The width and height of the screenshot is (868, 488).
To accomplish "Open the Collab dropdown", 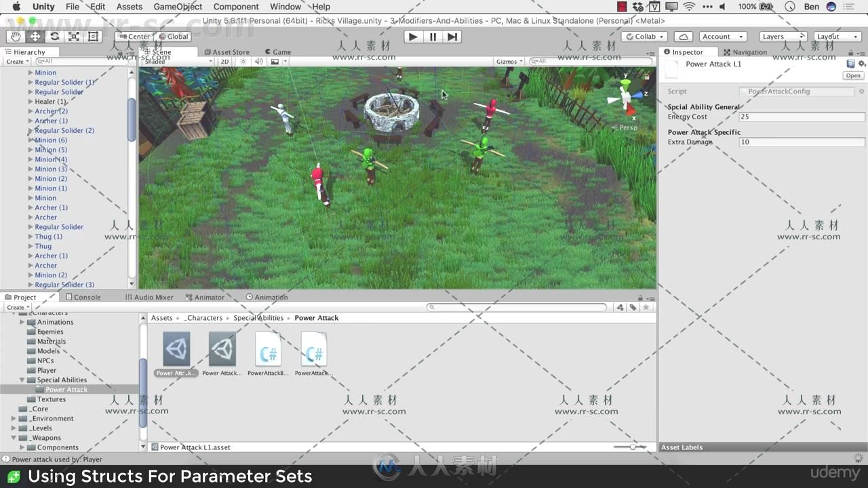I will coord(645,37).
